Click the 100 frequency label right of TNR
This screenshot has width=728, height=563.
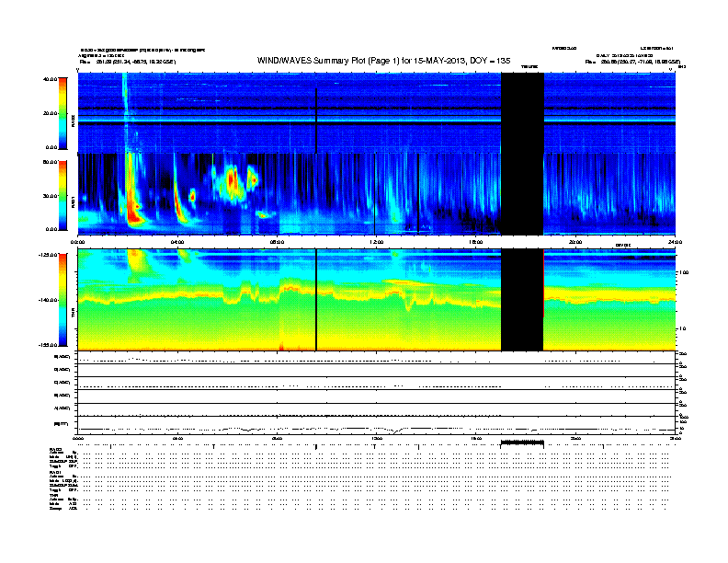(684, 272)
